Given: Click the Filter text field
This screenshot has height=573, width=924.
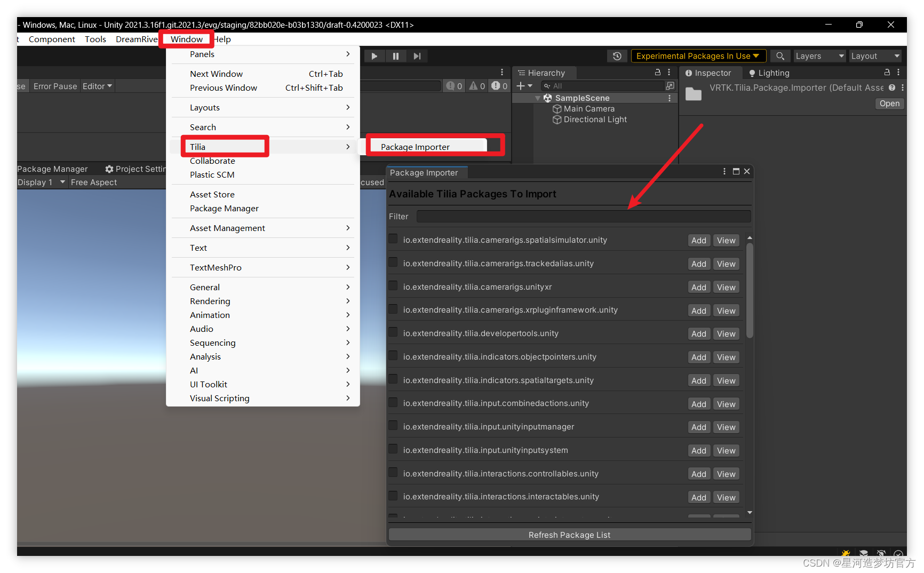Looking at the screenshot, I should coord(584,217).
